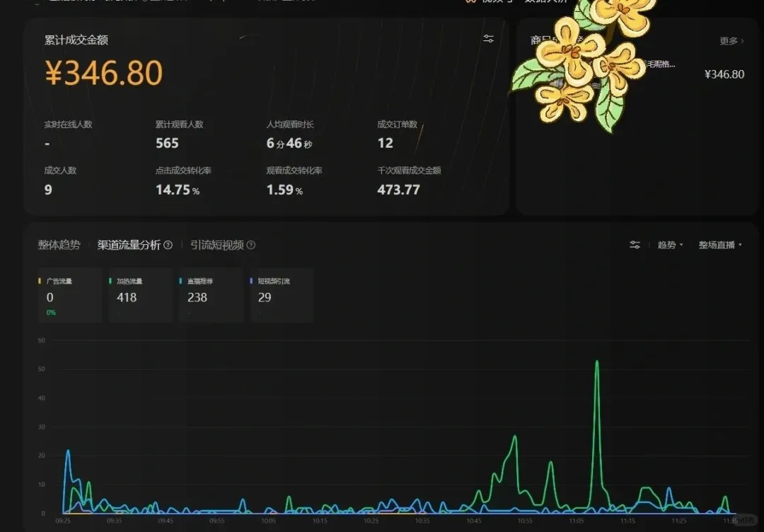The height and width of the screenshot is (532, 764).
Task: Toggle the 广告流量 series in chart
Action: coord(69,295)
